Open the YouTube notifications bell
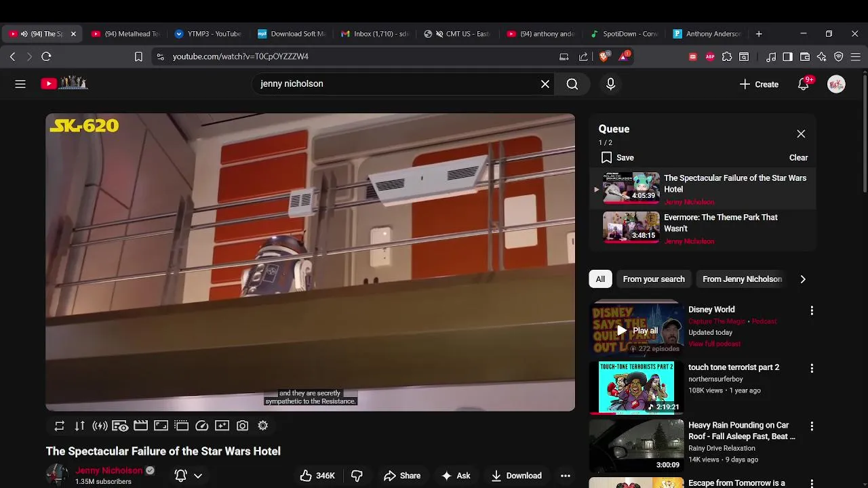The width and height of the screenshot is (868, 488). coord(804,84)
